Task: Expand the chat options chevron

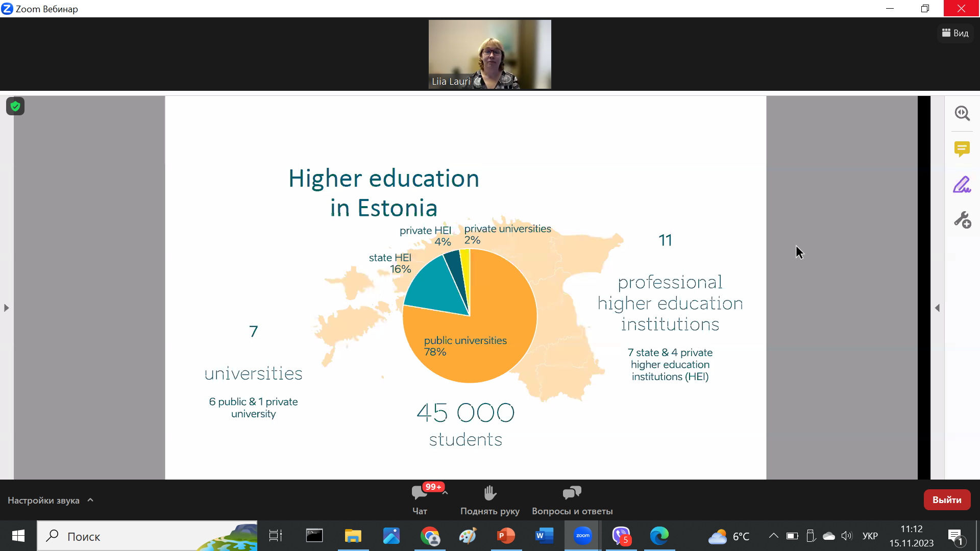Action: [445, 493]
